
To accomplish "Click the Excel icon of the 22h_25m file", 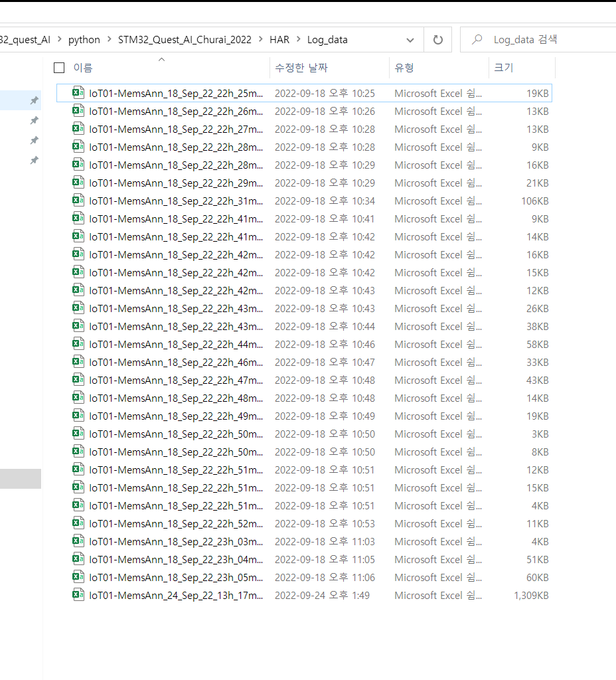I will point(78,93).
